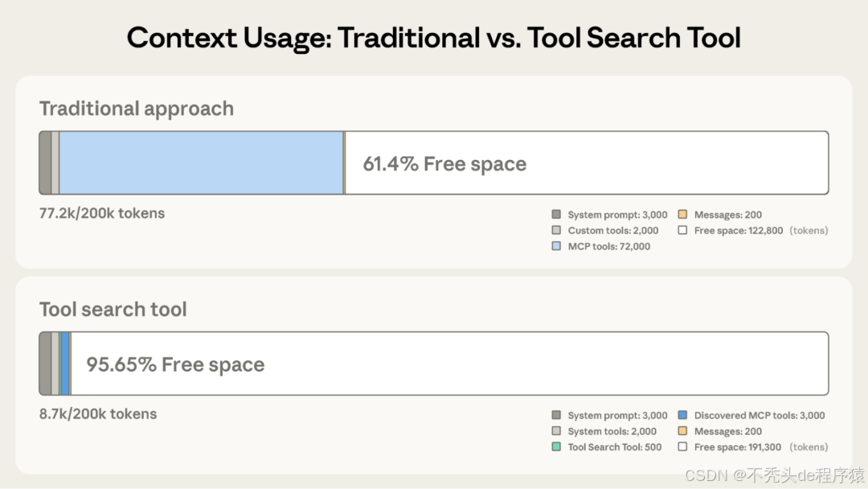Select the 95.65% Free space label
This screenshot has width=868, height=489.
click(x=175, y=364)
